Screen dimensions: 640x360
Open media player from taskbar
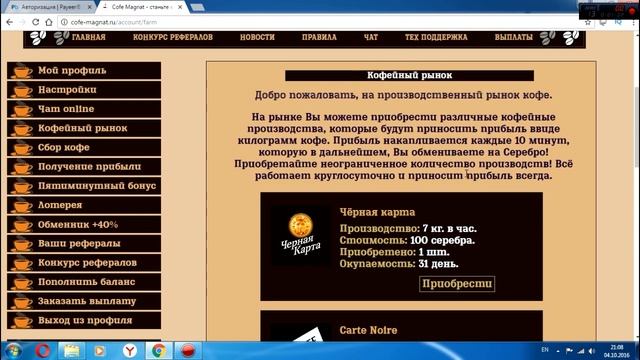click(x=100, y=351)
